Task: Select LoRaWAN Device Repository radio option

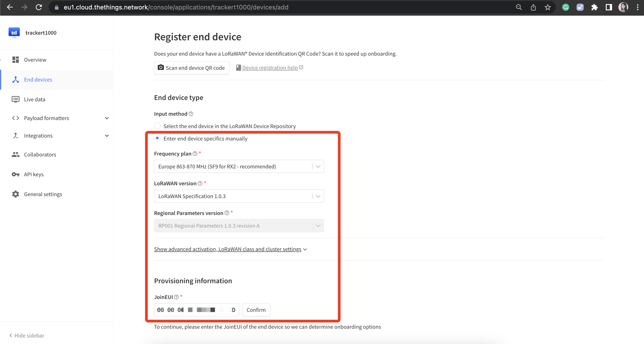Action: [157, 126]
